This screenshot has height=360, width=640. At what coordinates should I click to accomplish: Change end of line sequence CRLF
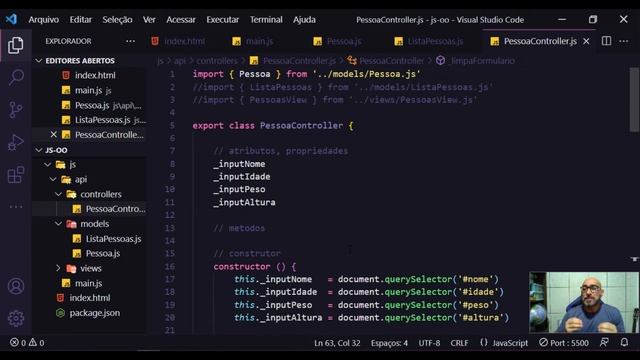tap(459, 343)
